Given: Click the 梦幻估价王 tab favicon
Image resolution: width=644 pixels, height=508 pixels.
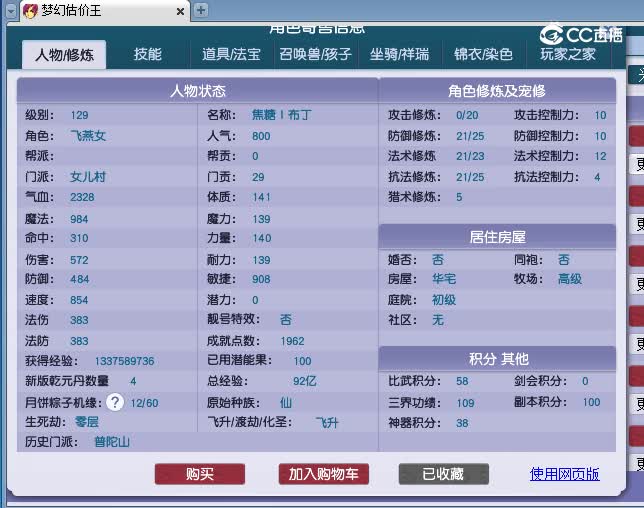Looking at the screenshot, I should pos(30,11).
